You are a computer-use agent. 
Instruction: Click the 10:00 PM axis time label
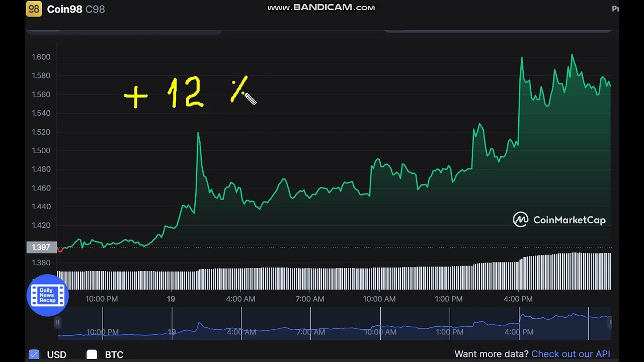(102, 299)
